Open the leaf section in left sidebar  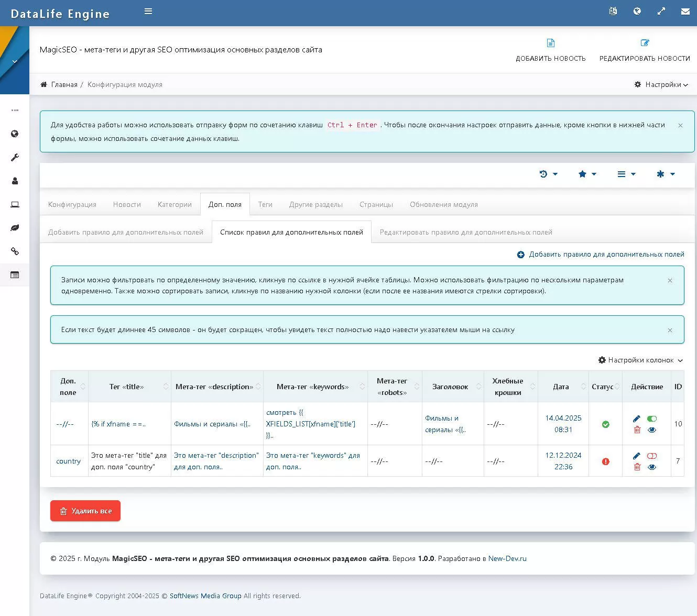15,228
